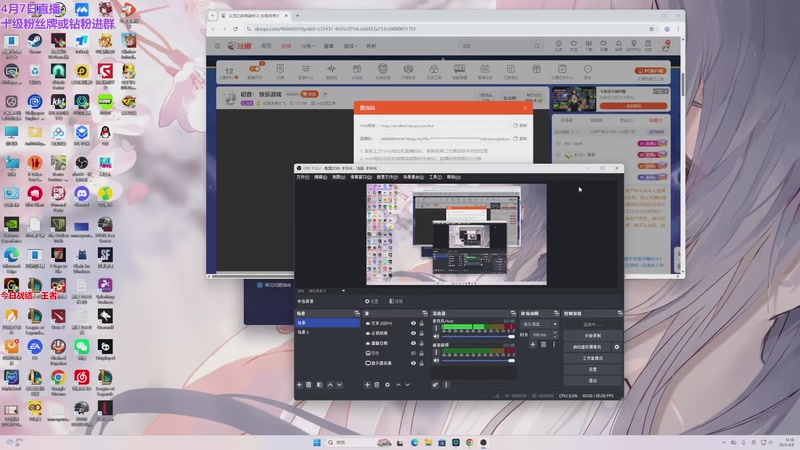Screen dimensions: 800x450
Task: Show the hidden source with crossed eye
Action: tap(413, 353)
